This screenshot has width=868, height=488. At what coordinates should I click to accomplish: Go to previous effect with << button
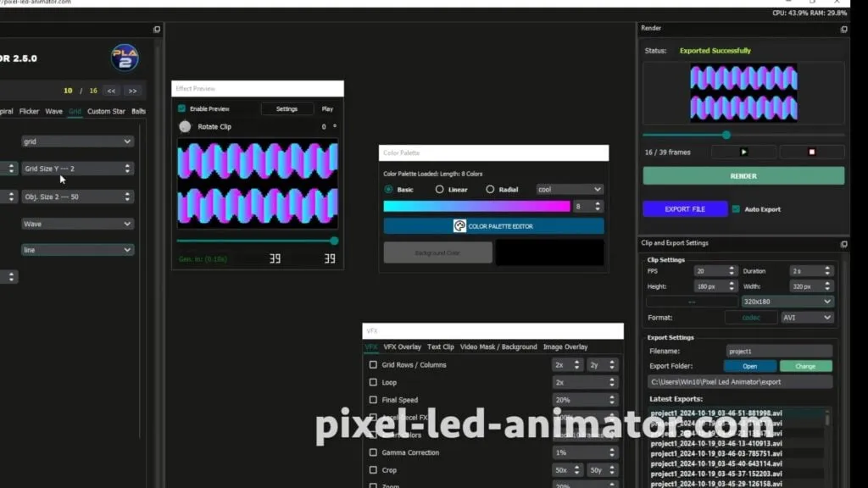point(111,91)
